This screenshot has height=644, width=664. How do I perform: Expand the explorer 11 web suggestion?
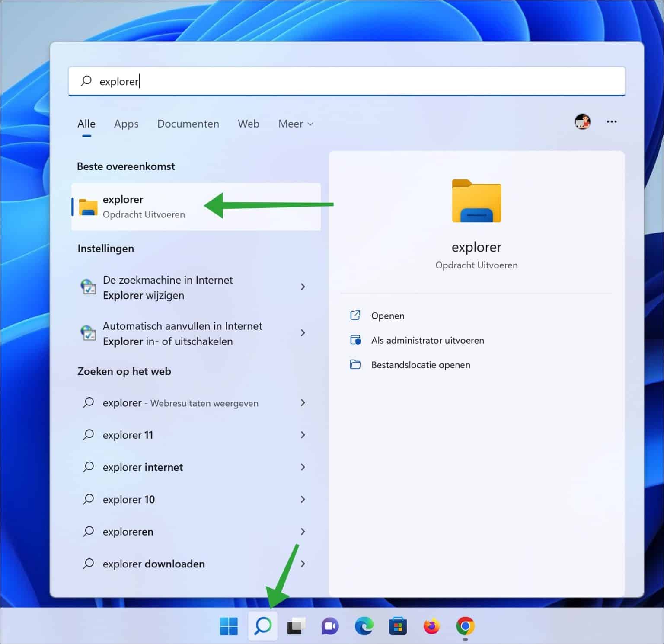pyautogui.click(x=303, y=435)
